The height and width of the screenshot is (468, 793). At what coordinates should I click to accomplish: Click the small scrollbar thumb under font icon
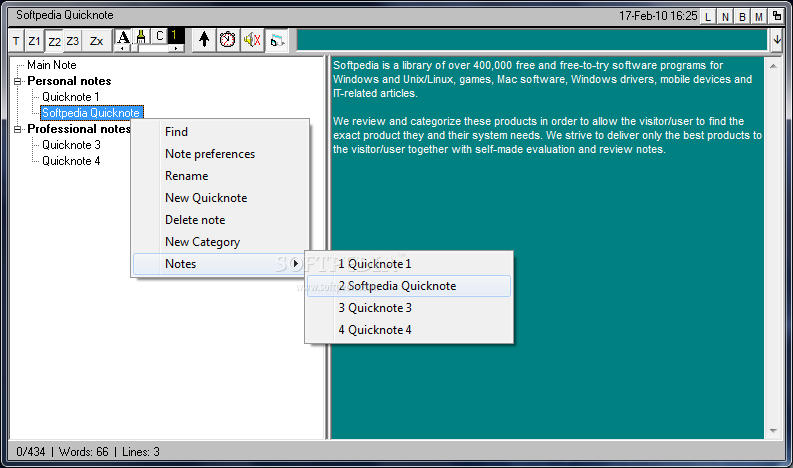136,49
